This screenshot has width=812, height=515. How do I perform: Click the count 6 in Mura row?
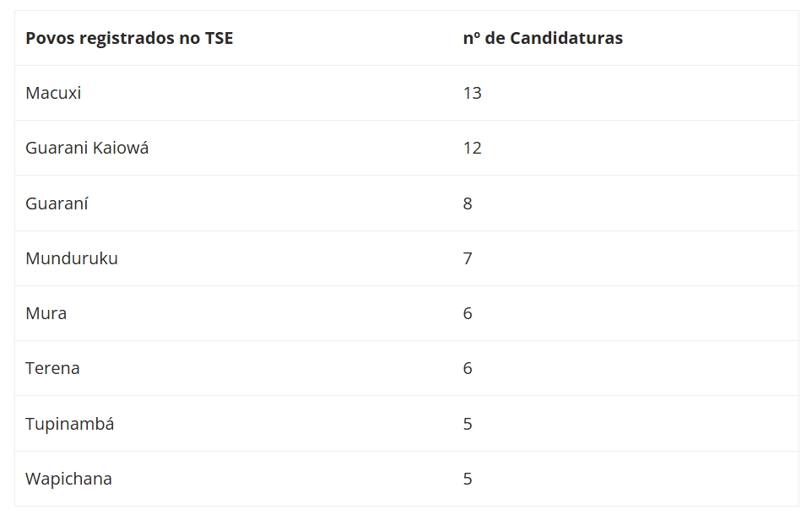pyautogui.click(x=468, y=313)
